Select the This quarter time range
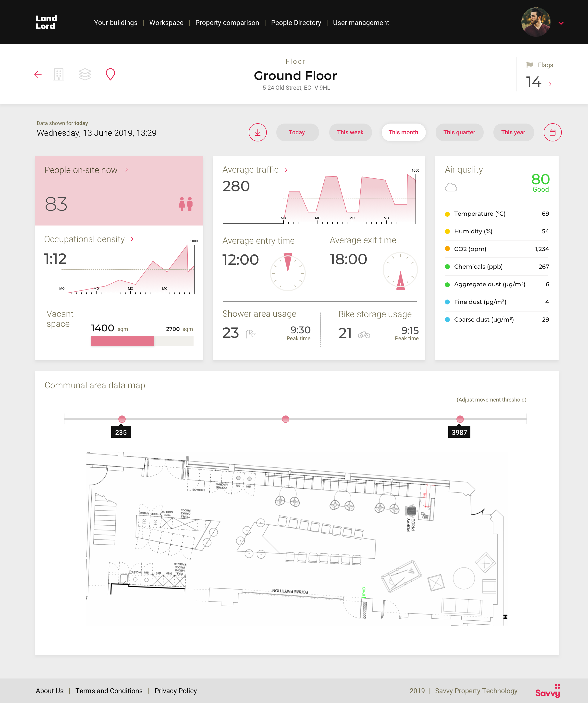The image size is (588, 703). tap(459, 133)
